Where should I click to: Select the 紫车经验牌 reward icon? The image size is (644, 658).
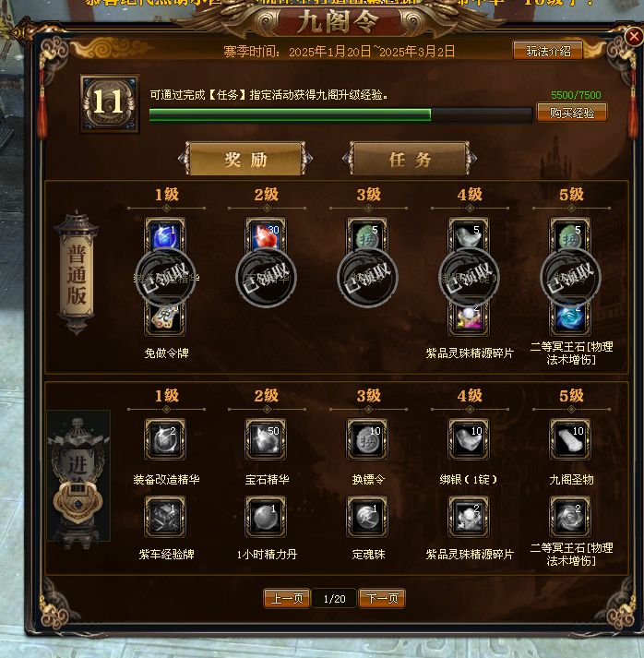pos(165,517)
